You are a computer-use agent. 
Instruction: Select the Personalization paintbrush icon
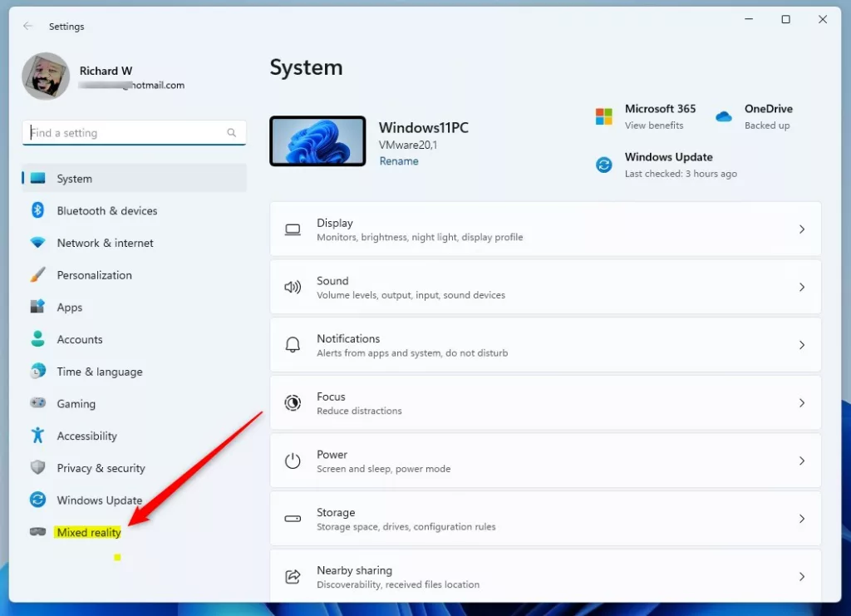point(37,275)
